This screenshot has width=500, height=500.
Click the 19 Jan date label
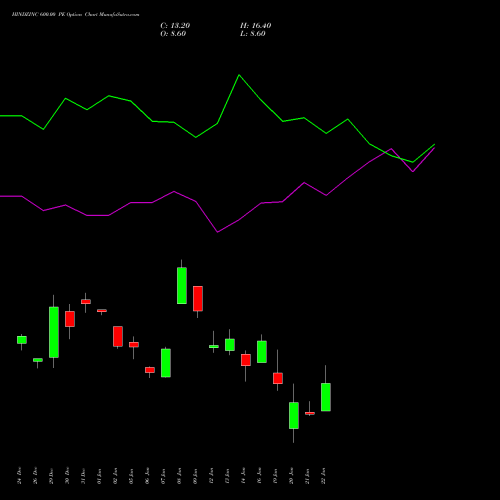pos(275,476)
